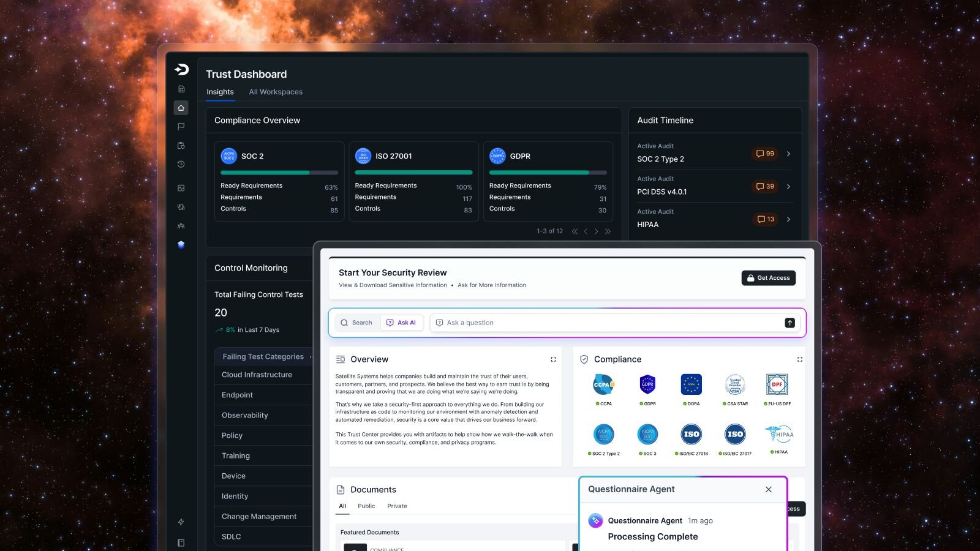Open HIPAA audit comments badge 13
The image size is (980, 551).
(765, 219)
